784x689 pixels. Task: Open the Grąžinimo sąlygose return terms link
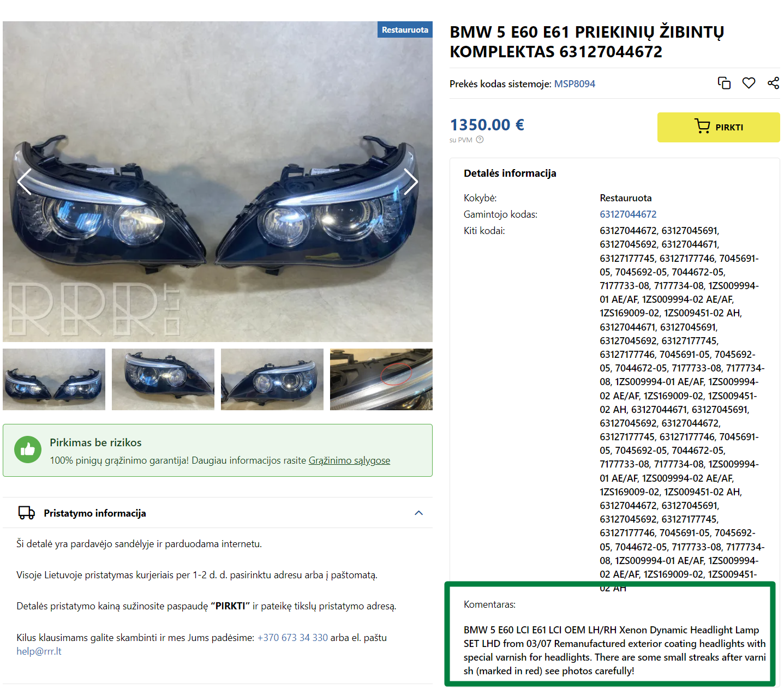pos(349,460)
